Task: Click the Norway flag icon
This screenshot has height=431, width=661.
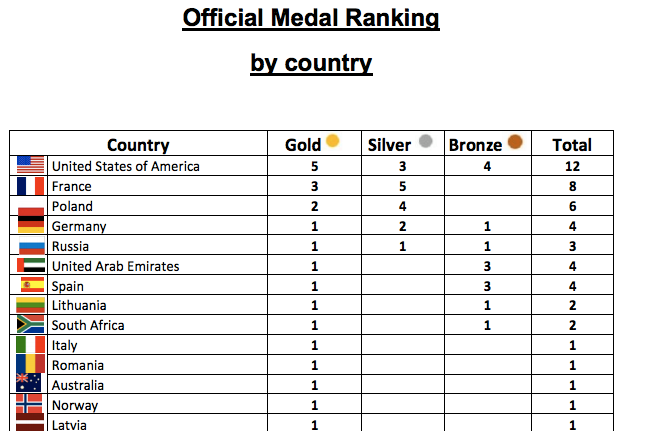Action: [30, 404]
